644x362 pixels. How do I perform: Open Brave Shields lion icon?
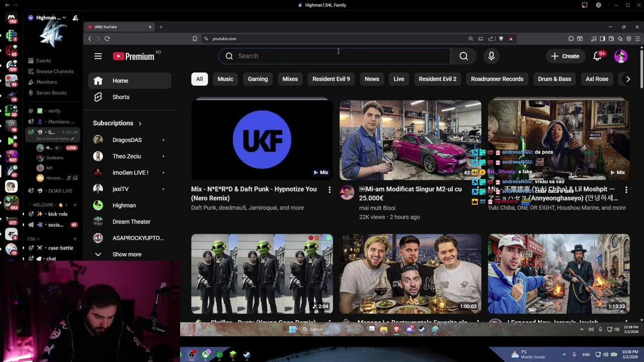point(501,39)
